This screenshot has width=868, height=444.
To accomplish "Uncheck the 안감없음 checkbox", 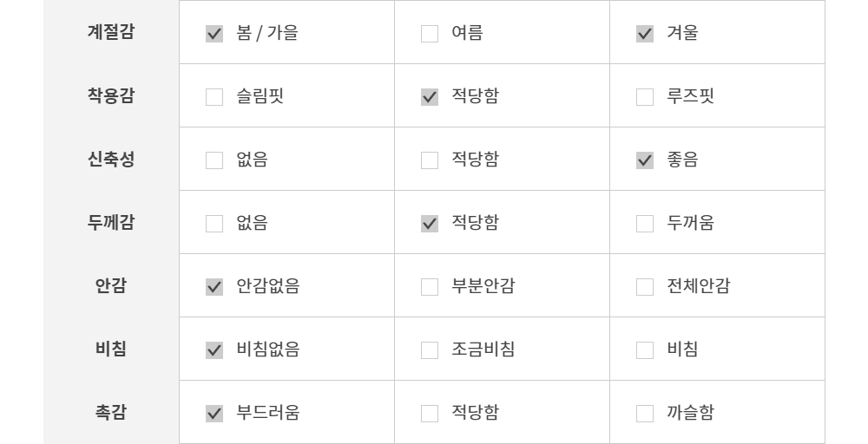I will tap(214, 287).
